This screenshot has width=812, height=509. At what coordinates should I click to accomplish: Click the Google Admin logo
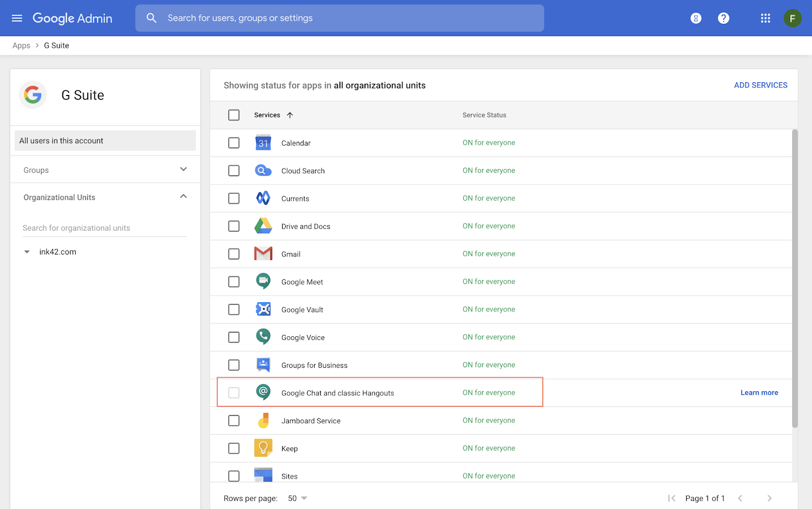tap(73, 18)
